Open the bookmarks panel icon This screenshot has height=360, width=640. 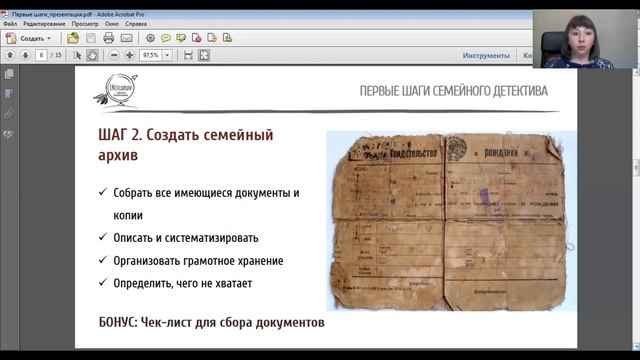pos(9,94)
